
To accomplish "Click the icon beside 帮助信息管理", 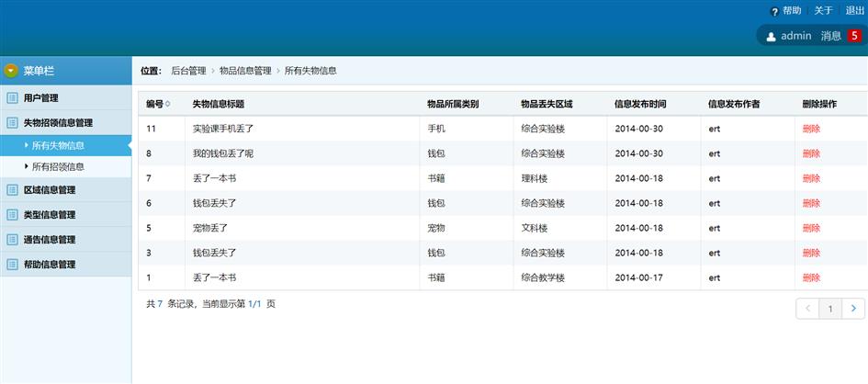I will click(12, 265).
